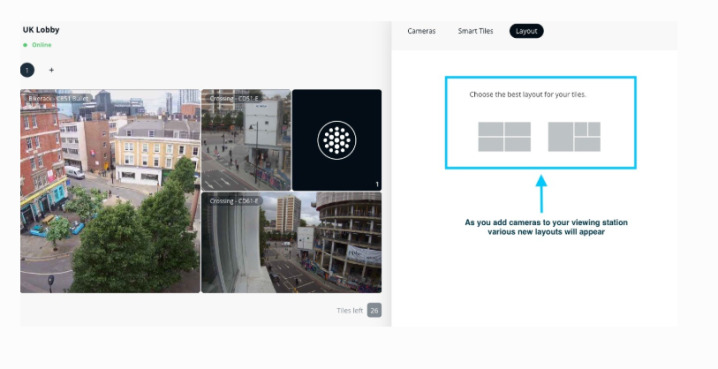Viewport: 718px width, 369px height.
Task: Select the Bikerack CB51 Bullet camera tile
Action: [x=110, y=191]
